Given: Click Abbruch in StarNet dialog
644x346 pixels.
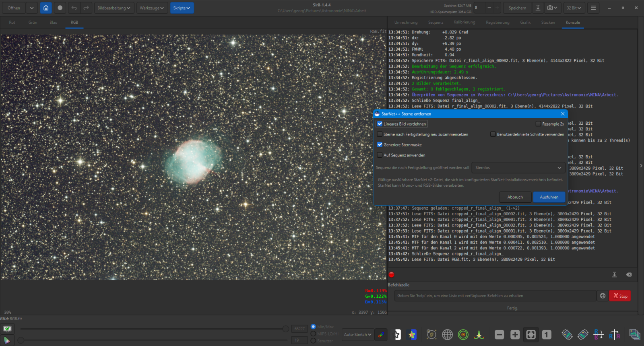Looking at the screenshot, I should [x=515, y=197].
